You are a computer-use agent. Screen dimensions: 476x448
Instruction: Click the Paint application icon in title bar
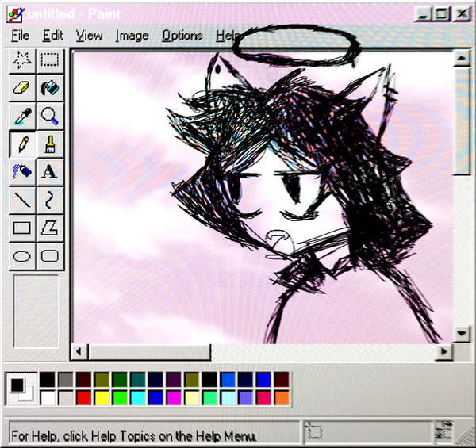[15, 14]
